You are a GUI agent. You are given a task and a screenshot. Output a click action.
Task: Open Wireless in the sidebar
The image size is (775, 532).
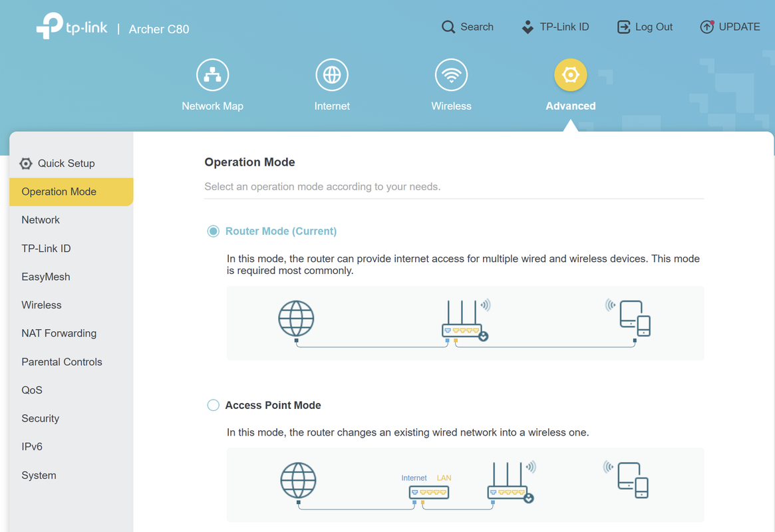(x=71, y=305)
